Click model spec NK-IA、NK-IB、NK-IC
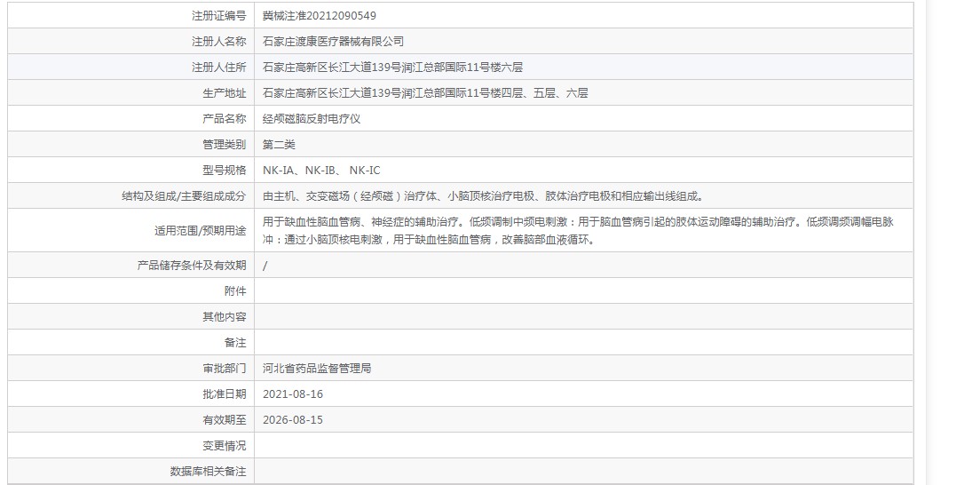This screenshot has height=485, width=980. (x=321, y=171)
